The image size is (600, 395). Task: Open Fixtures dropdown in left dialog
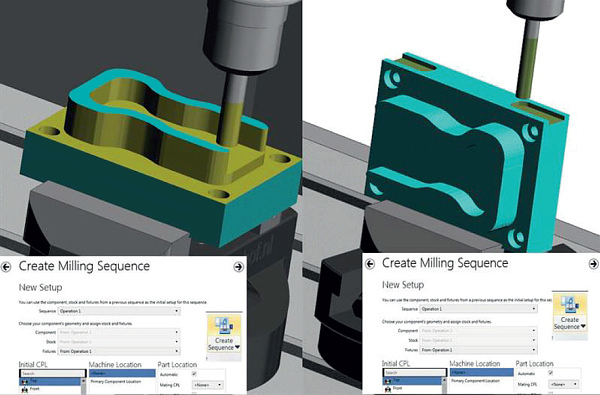pos(119,351)
